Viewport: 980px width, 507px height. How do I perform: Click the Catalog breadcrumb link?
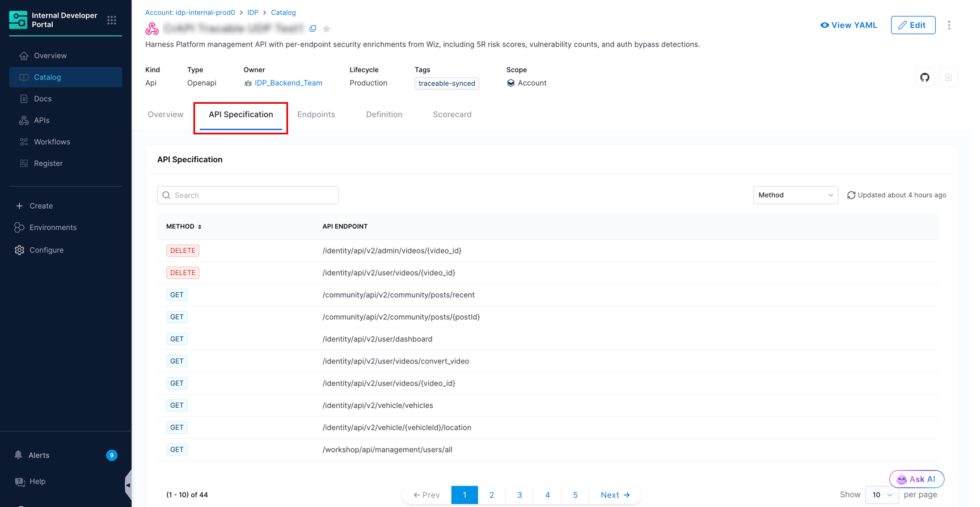pyautogui.click(x=284, y=12)
